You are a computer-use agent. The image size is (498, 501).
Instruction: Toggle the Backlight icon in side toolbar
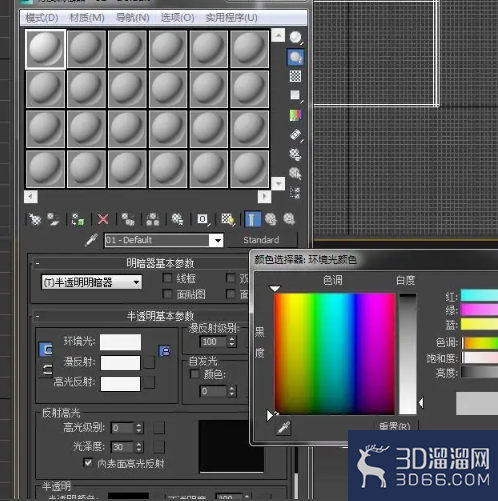click(x=296, y=57)
